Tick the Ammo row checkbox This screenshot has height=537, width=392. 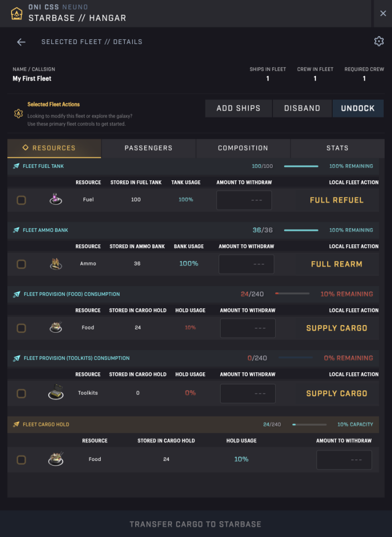21,264
